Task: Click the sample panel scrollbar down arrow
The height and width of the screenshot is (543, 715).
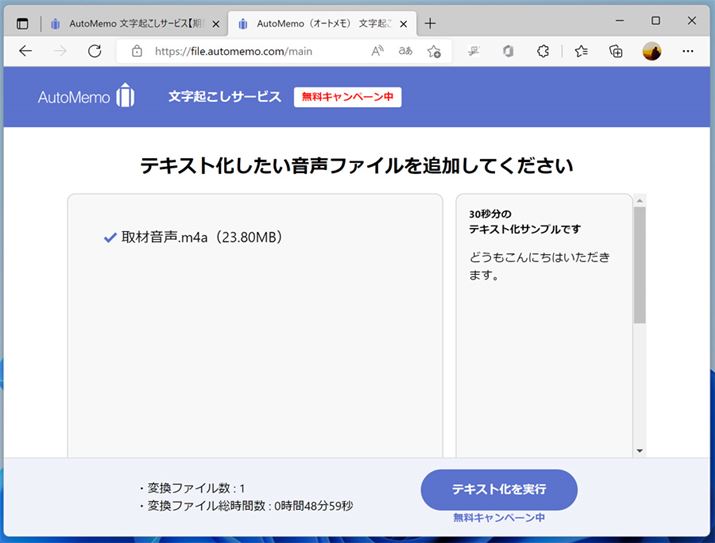Action: 639,450
